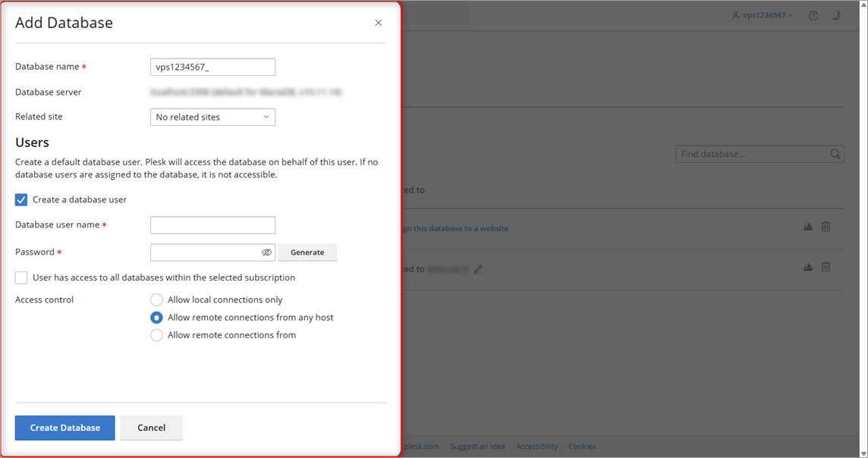Click the export dump icon in the row with the pencil edit icon
Screen dimensions: 868x458
pyautogui.click(x=807, y=267)
